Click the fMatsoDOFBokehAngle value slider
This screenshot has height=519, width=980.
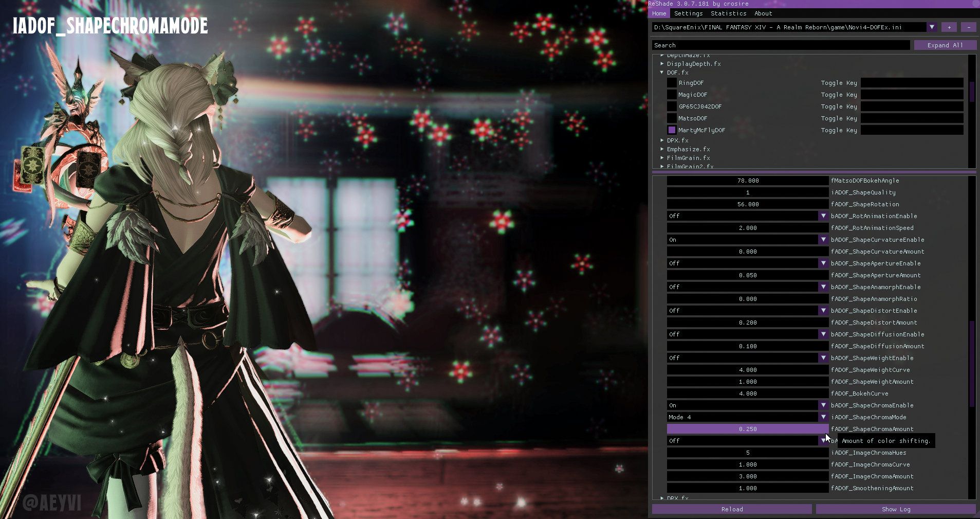[x=748, y=181]
